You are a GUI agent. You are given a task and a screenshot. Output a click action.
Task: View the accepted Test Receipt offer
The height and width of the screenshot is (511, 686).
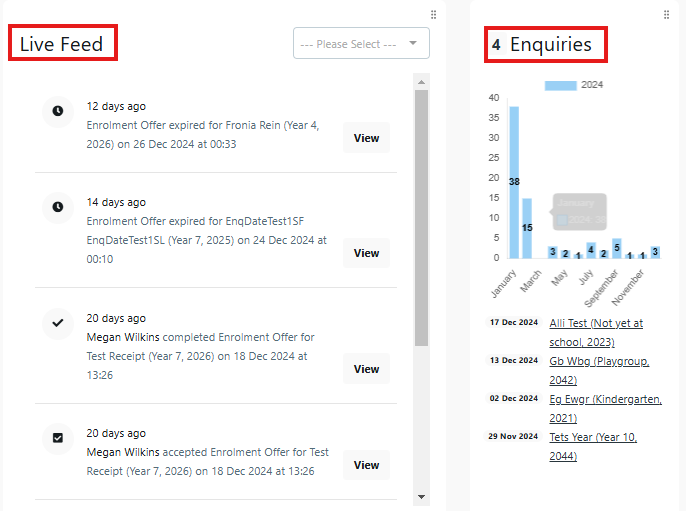(x=366, y=465)
